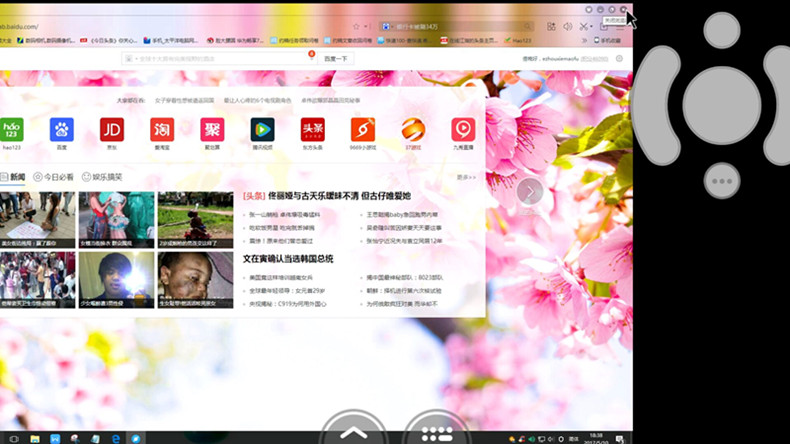Switch to the 娱乐搞笑 tab
Screen dimensions: 790x444
(x=102, y=177)
